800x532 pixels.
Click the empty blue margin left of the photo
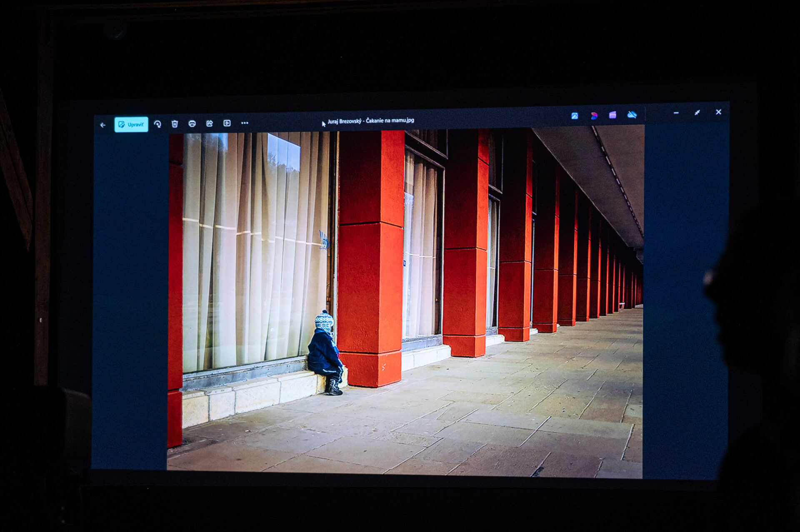point(130,300)
